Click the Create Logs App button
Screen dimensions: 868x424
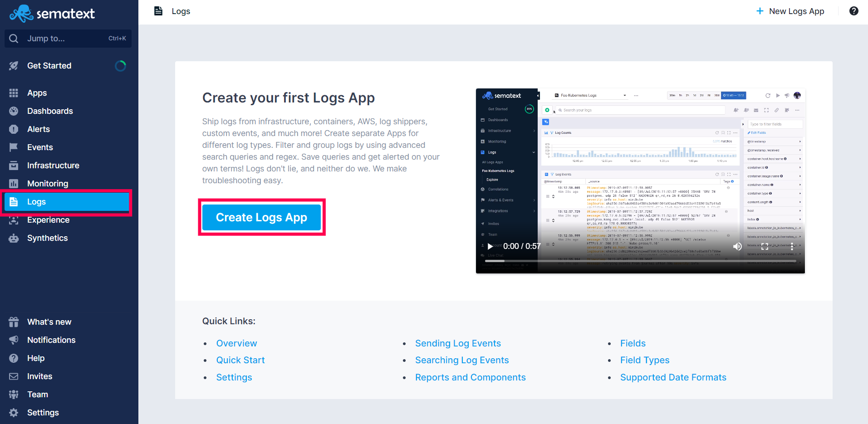pos(261,217)
